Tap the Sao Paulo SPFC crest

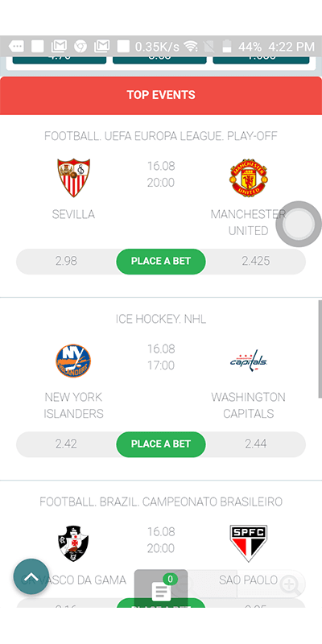tap(249, 543)
